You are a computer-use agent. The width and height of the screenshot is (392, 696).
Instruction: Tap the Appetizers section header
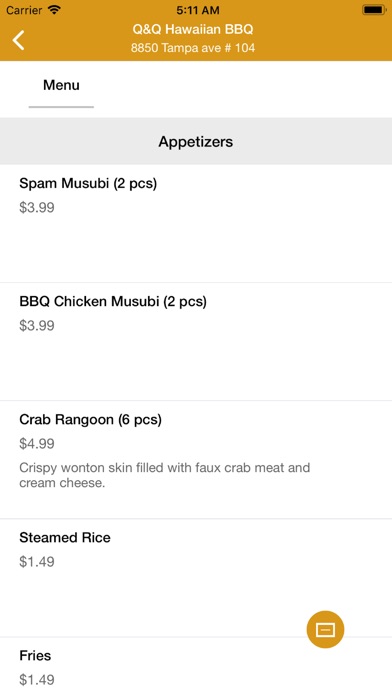[196, 142]
